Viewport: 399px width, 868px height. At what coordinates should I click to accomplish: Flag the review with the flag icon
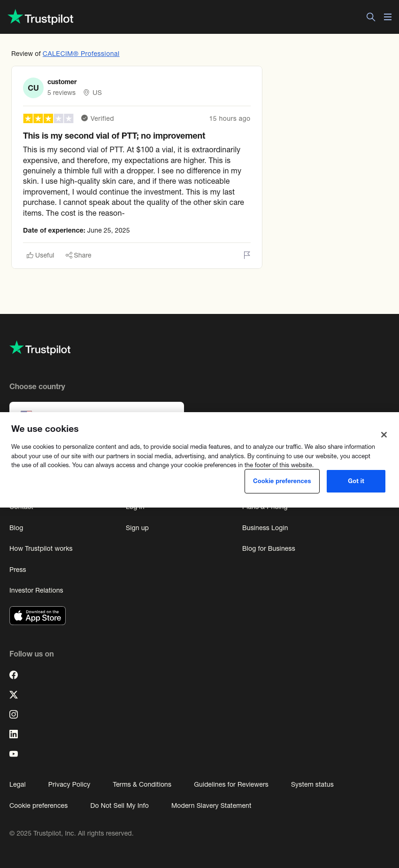247,255
